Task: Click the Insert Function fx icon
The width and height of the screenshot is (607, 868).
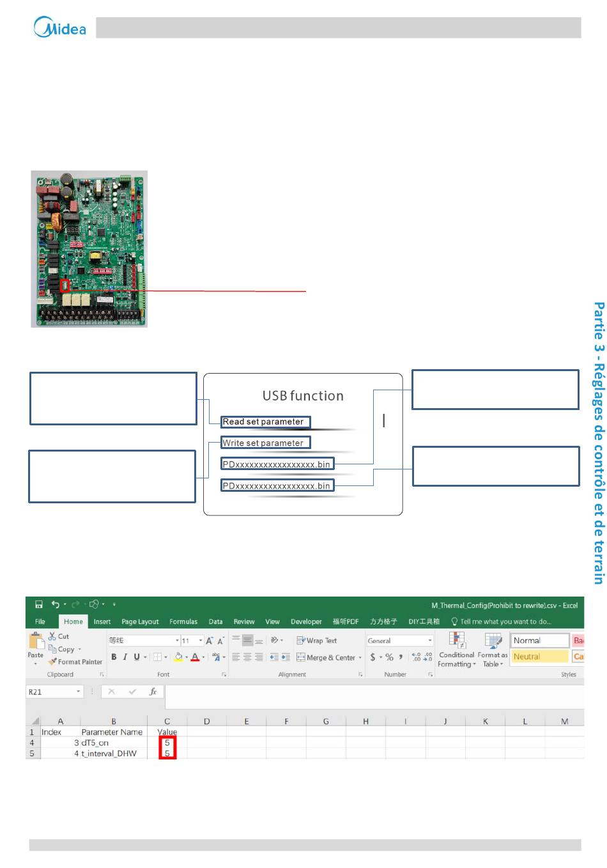Action: coord(153,692)
